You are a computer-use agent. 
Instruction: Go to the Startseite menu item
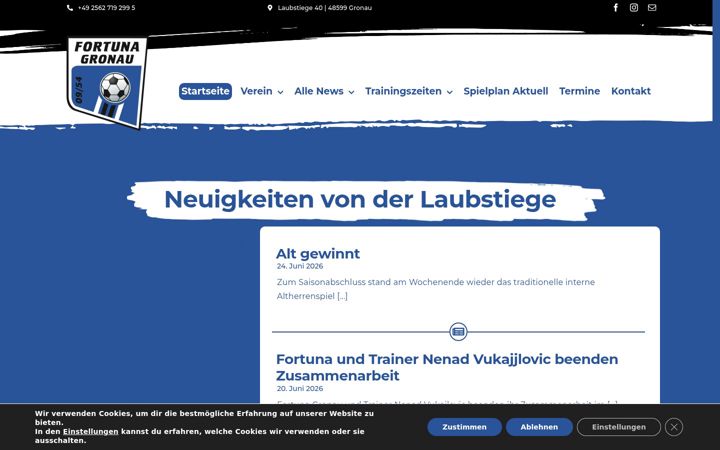tap(205, 91)
